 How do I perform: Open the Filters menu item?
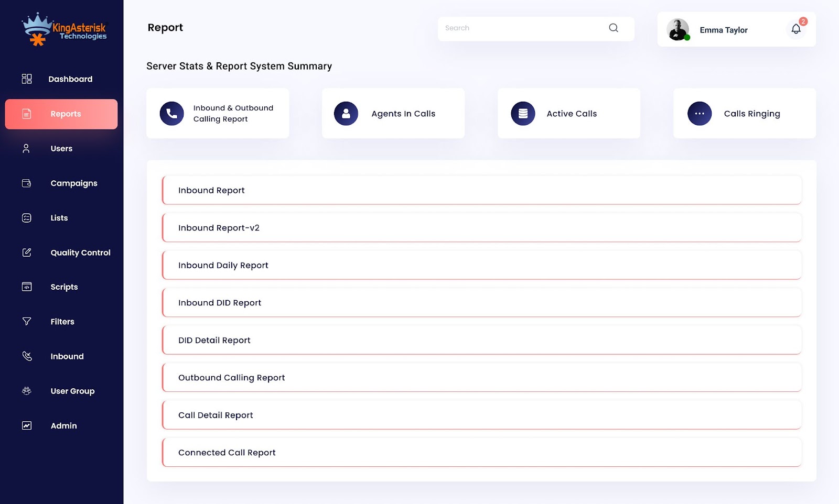point(61,321)
